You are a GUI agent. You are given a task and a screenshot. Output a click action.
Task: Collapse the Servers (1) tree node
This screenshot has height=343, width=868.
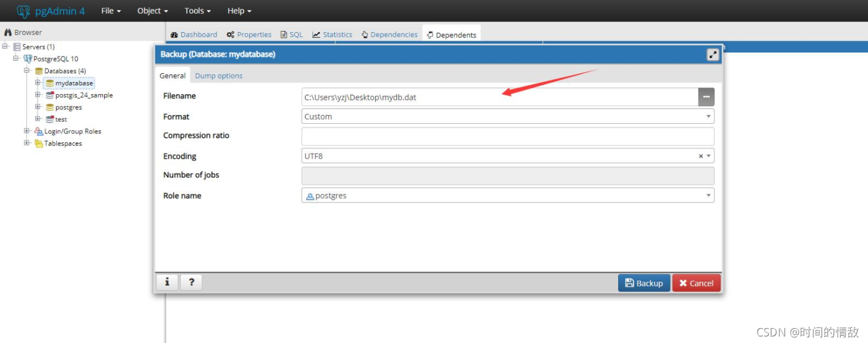click(x=5, y=46)
